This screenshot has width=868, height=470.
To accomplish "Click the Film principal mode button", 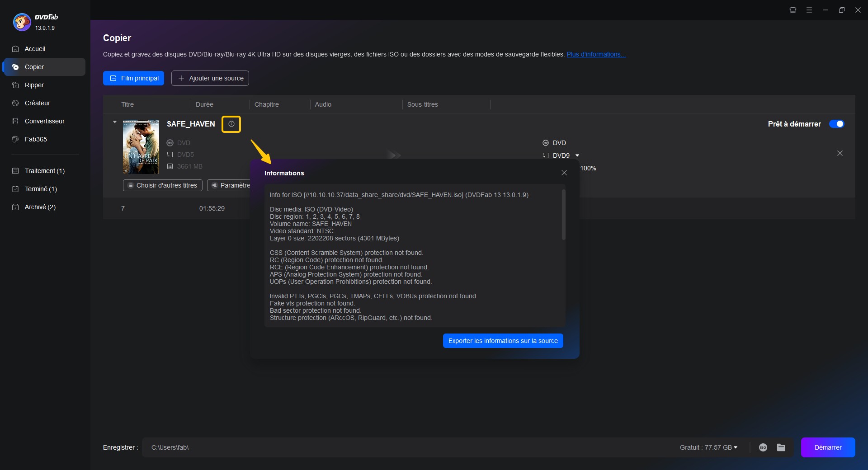I will pyautogui.click(x=133, y=78).
